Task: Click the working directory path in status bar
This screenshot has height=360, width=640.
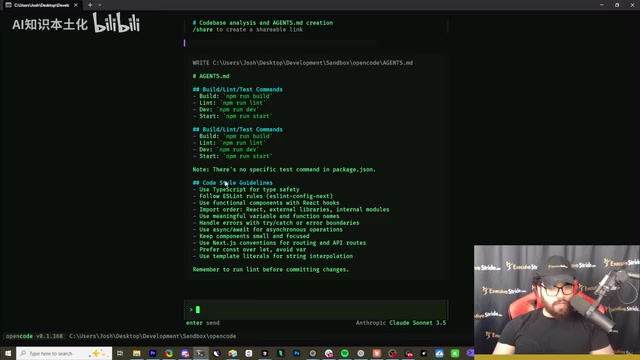Action: pos(153,336)
